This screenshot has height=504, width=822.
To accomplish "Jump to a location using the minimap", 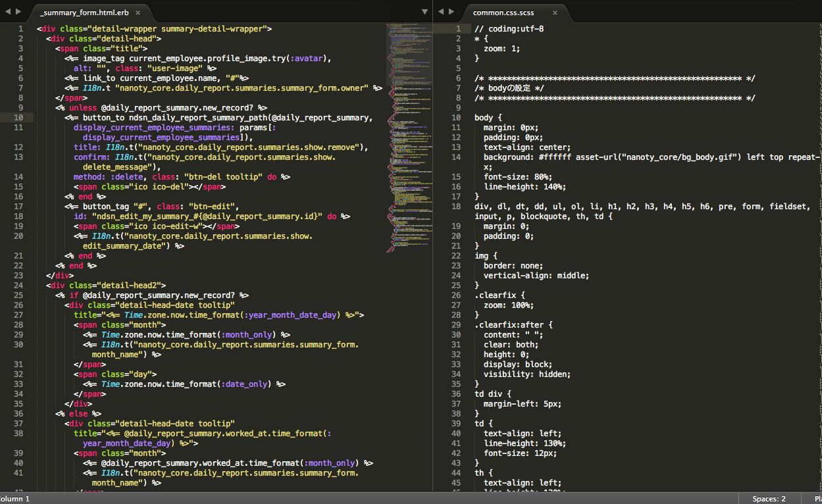I will tap(408, 138).
